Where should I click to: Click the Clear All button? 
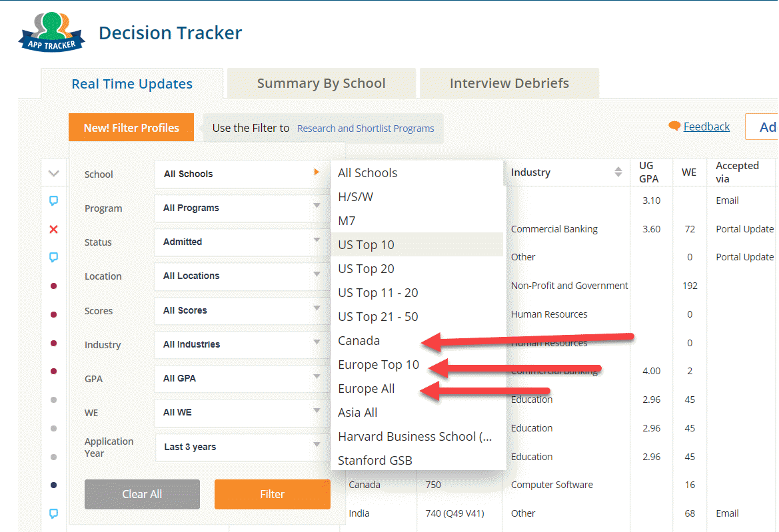142,494
